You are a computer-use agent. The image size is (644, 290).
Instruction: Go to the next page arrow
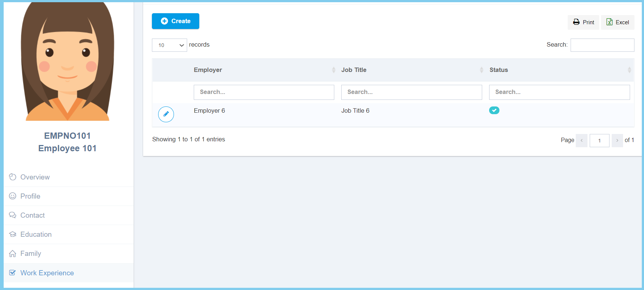(x=617, y=141)
